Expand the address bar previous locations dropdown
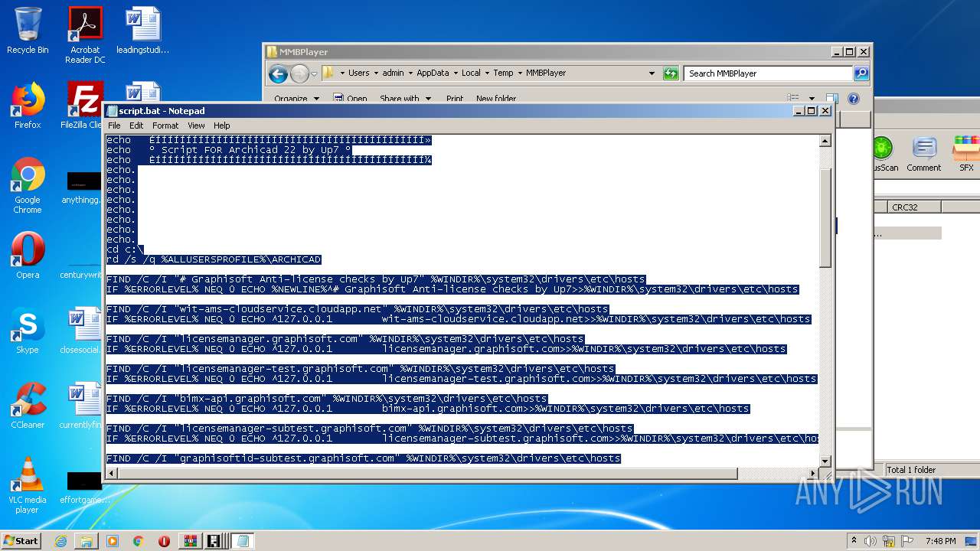Screen dimensions: 980x551 652,73
